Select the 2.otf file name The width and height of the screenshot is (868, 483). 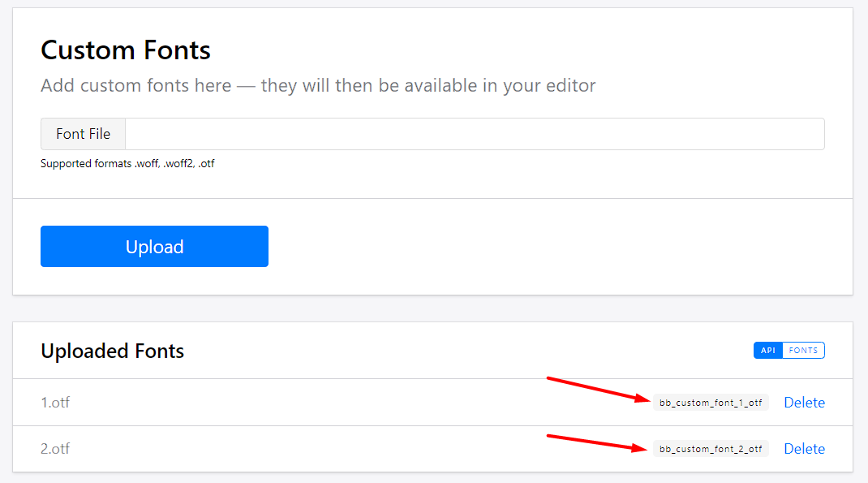tap(55, 449)
